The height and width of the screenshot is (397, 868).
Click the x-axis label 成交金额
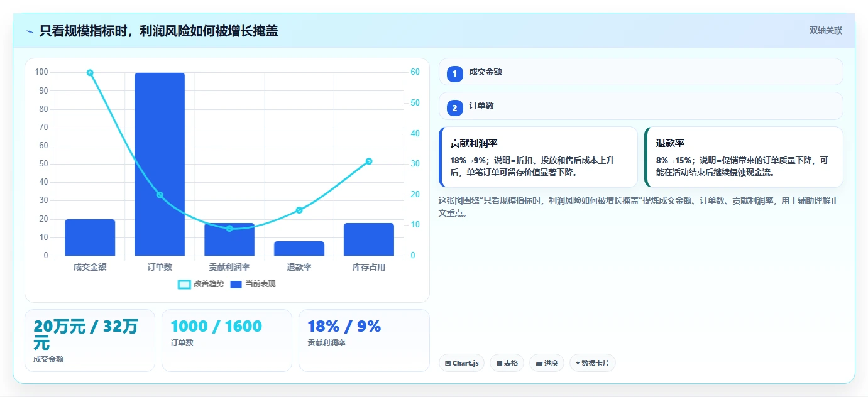coord(90,267)
